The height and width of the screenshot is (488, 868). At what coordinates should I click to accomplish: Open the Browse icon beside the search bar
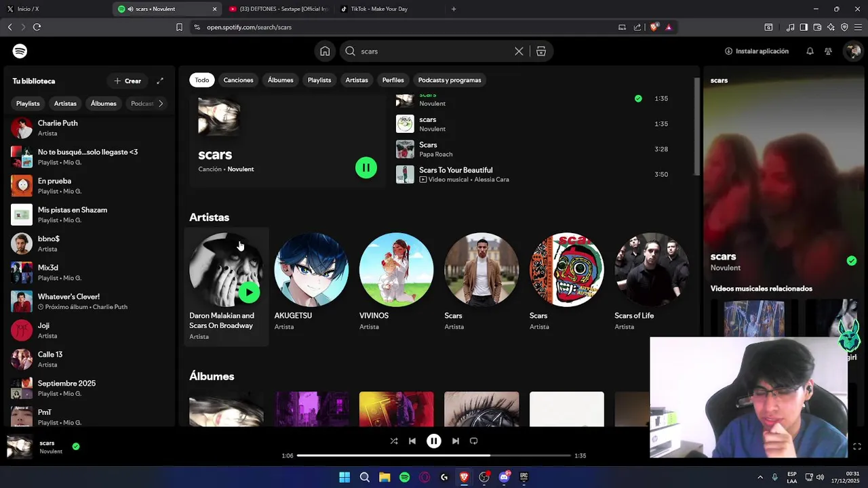(541, 51)
